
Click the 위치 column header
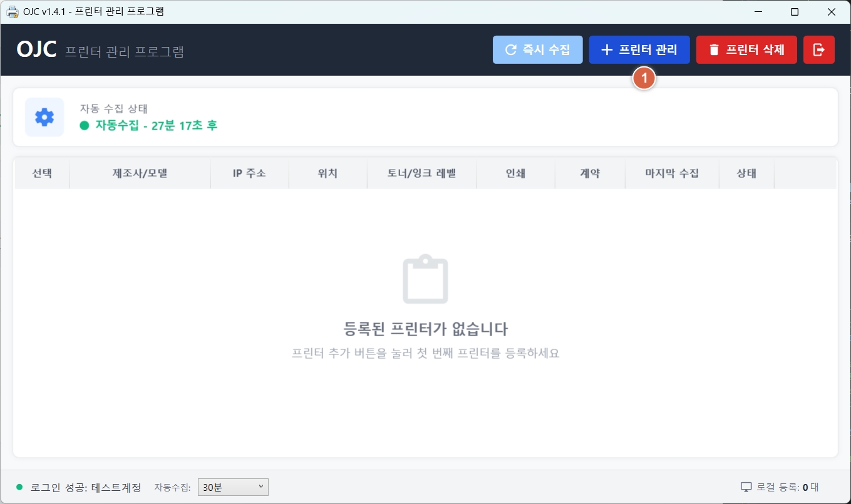click(328, 173)
